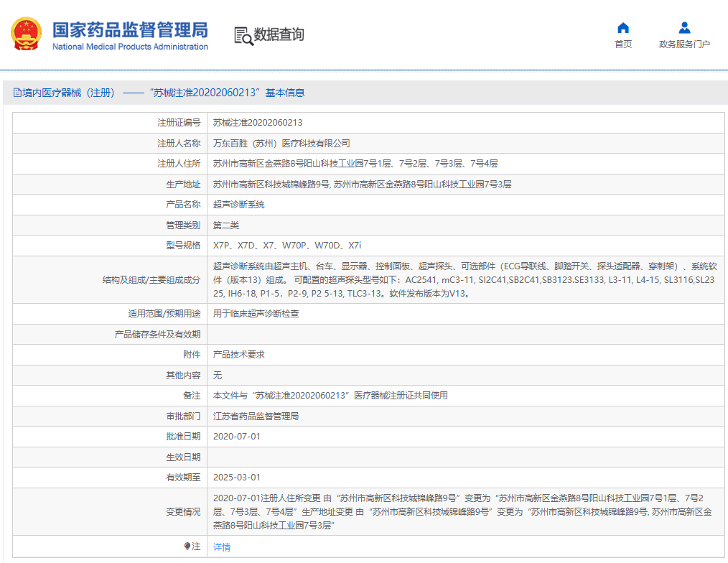This screenshot has height=563, width=728.
Task: Click attachment value 产品技术要求
Action: click(238, 355)
